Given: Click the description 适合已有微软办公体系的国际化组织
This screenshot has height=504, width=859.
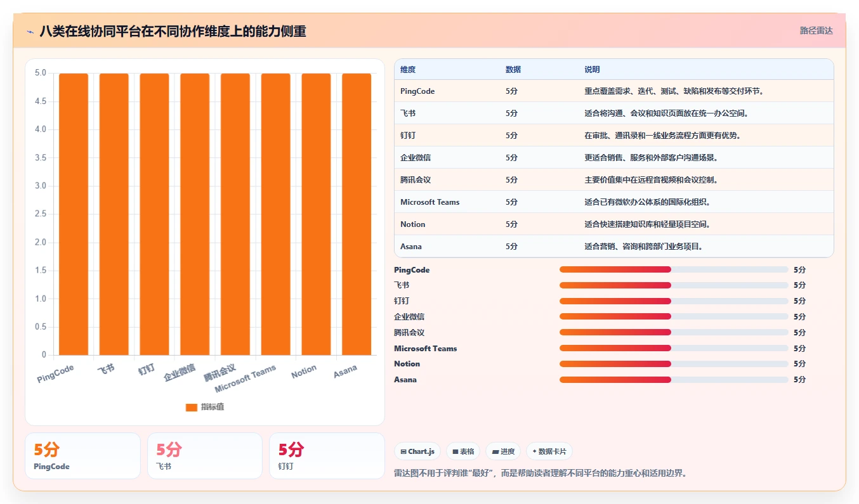Looking at the screenshot, I should (647, 202).
